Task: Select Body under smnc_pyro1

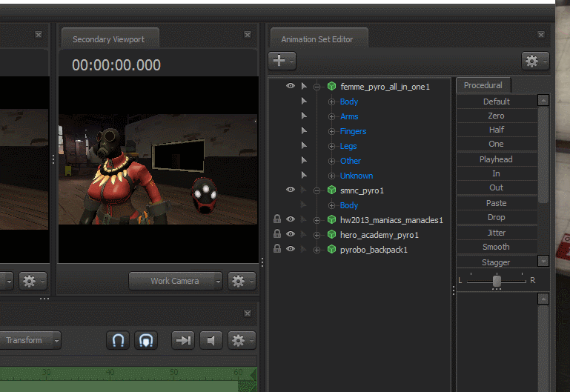Action: 349,205
